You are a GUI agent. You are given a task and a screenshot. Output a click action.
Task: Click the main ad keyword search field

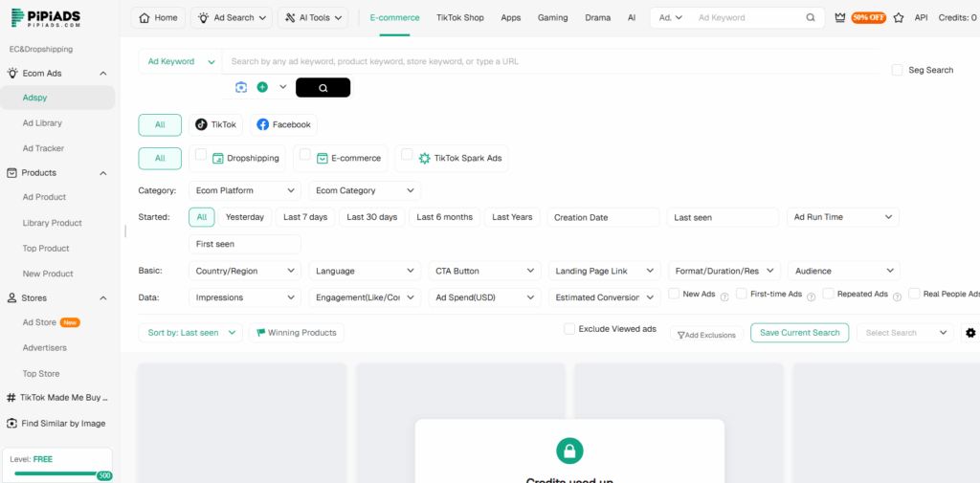click(x=550, y=62)
